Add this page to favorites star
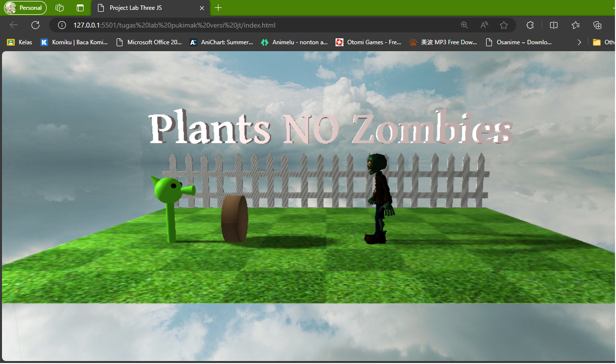This screenshot has width=616, height=364. tap(504, 25)
